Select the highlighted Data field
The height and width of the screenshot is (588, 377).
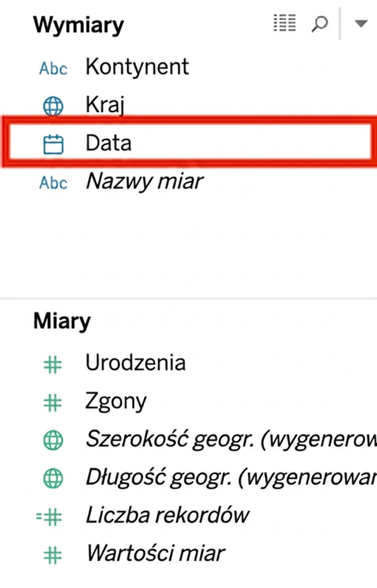click(188, 142)
